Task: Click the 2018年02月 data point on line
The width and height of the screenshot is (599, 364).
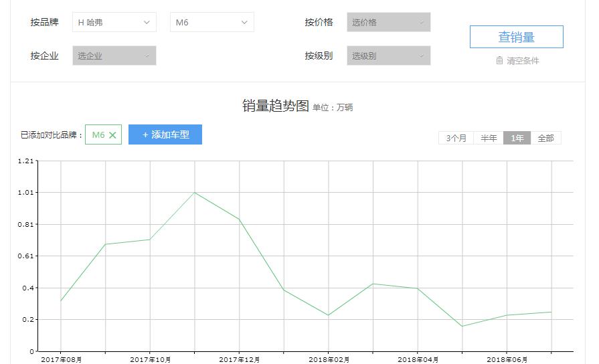Action: coord(328,315)
